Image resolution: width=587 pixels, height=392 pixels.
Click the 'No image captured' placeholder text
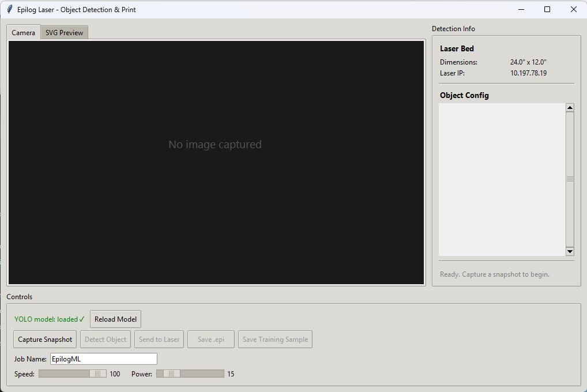click(x=215, y=144)
